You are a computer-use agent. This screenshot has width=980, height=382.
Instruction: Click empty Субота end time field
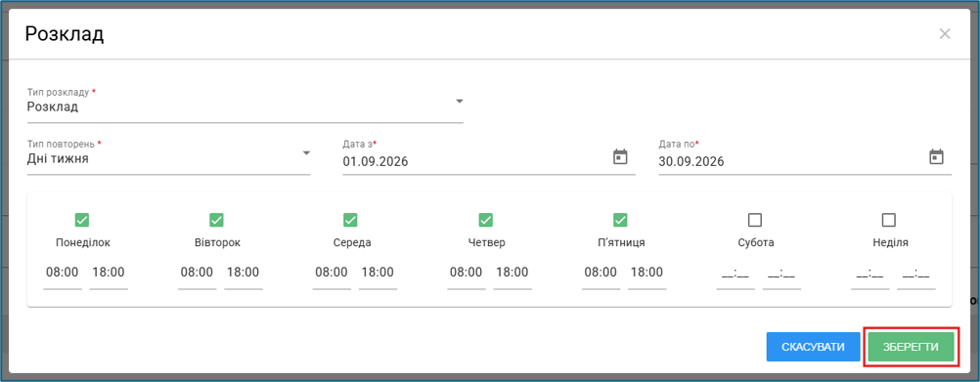point(781,273)
